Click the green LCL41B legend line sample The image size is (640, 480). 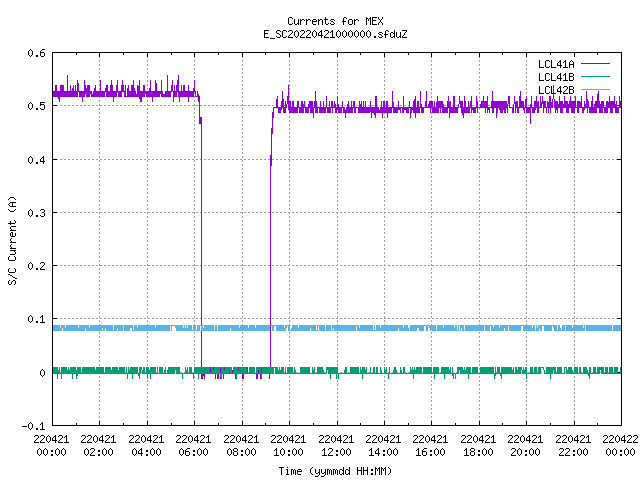click(x=595, y=76)
